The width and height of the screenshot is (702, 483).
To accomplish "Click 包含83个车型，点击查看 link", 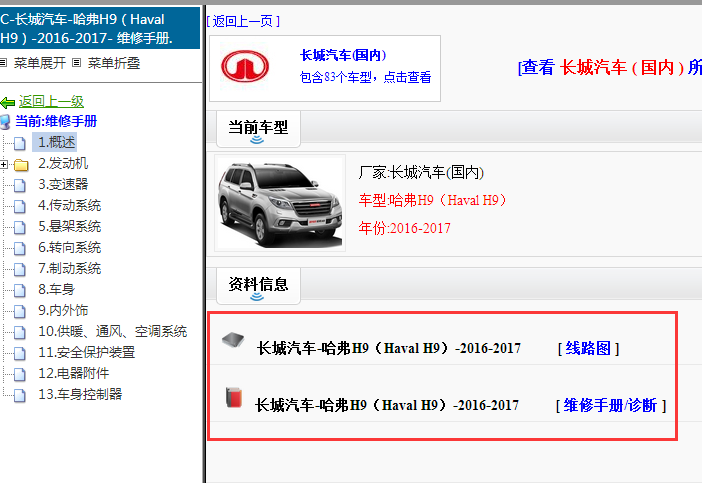I will [x=365, y=77].
